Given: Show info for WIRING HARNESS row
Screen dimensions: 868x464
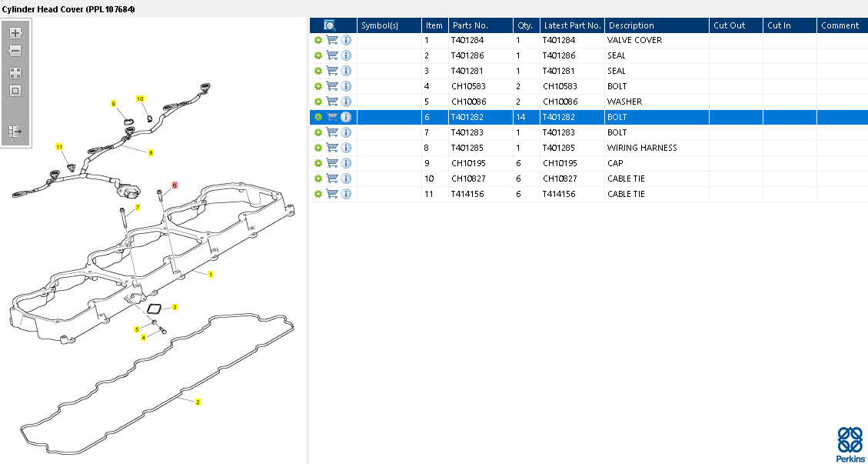Looking at the screenshot, I should click(x=346, y=148).
